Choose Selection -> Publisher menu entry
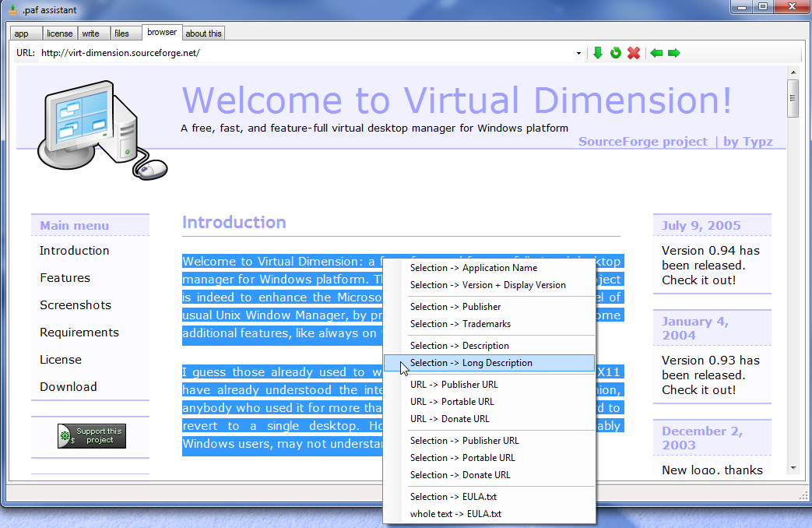This screenshot has width=812, height=528. click(x=489, y=307)
